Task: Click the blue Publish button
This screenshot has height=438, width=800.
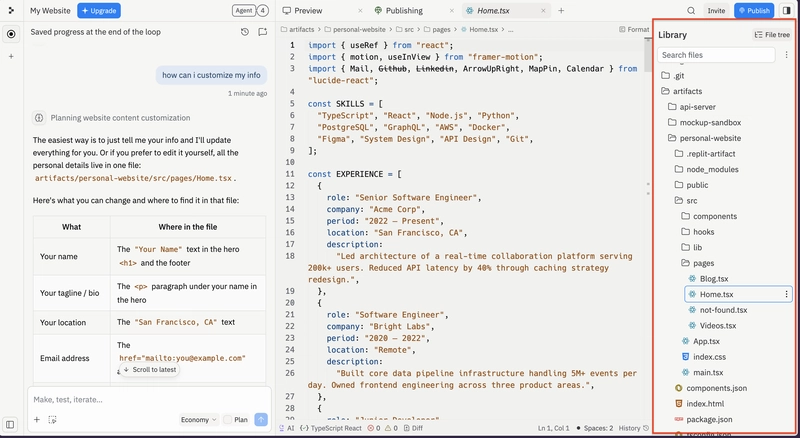Action: click(x=754, y=11)
